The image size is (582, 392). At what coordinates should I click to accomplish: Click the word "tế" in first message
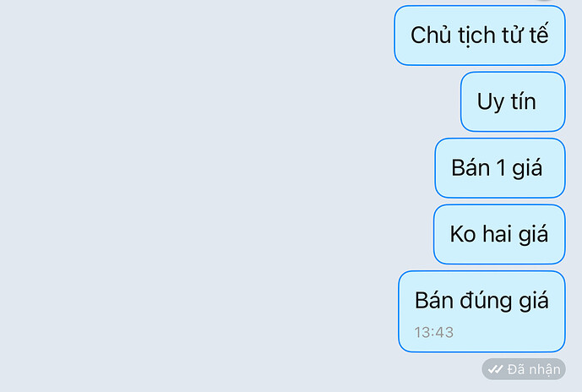pos(539,34)
